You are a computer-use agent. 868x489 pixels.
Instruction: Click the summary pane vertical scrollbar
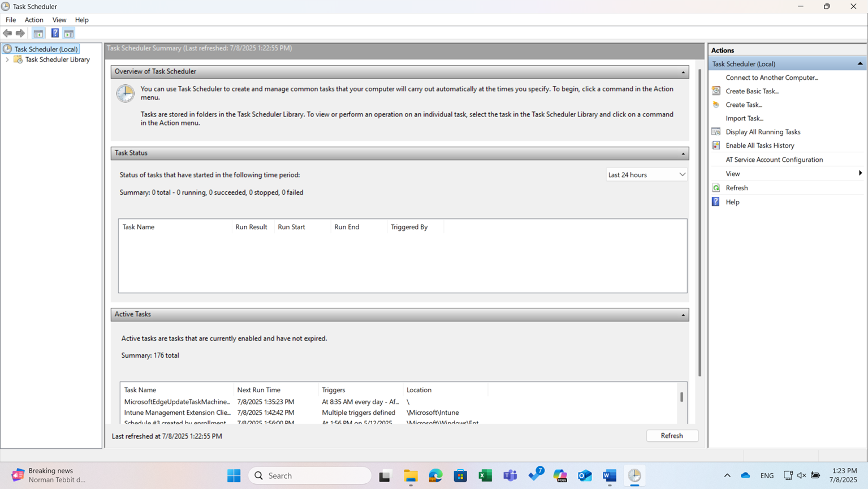[699, 226]
